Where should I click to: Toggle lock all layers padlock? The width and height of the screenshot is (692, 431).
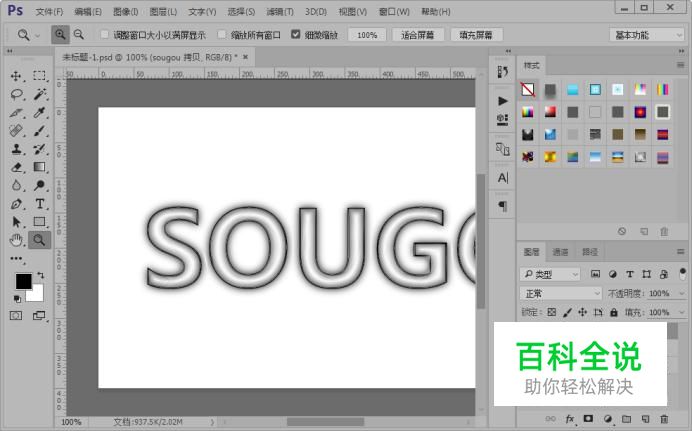[614, 312]
